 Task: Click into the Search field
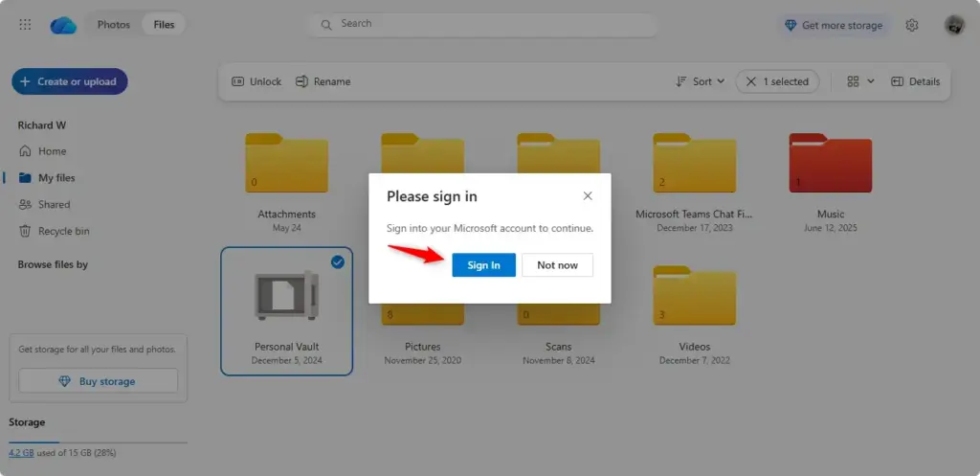coord(481,24)
